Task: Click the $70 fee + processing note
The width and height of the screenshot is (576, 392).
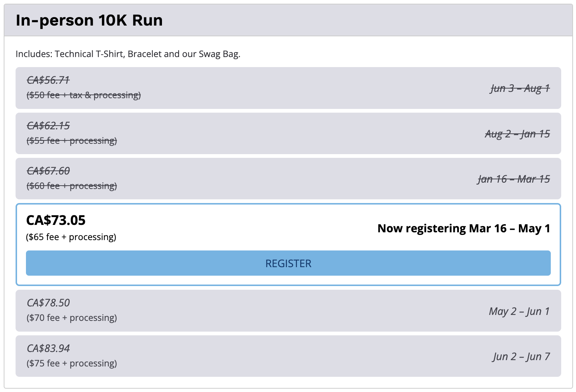Action: click(x=72, y=318)
